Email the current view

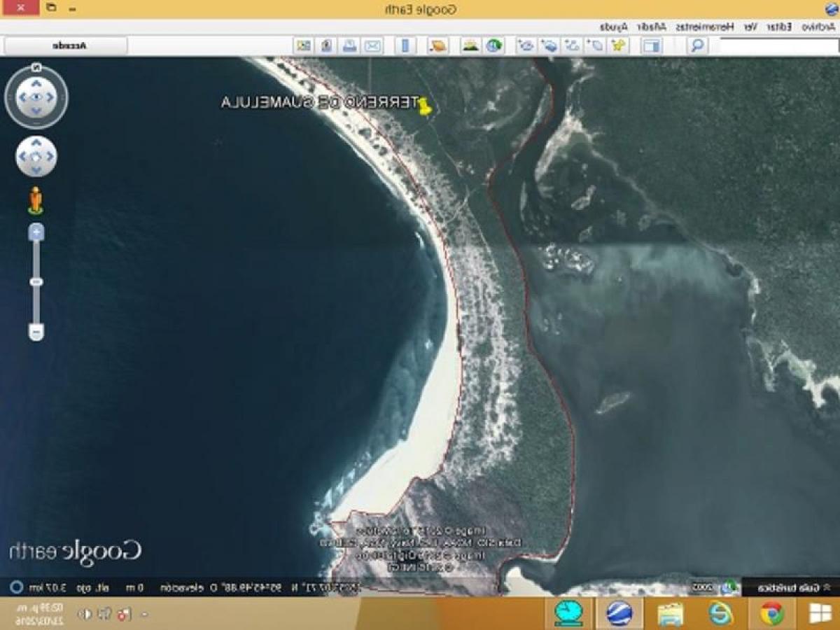(373, 45)
